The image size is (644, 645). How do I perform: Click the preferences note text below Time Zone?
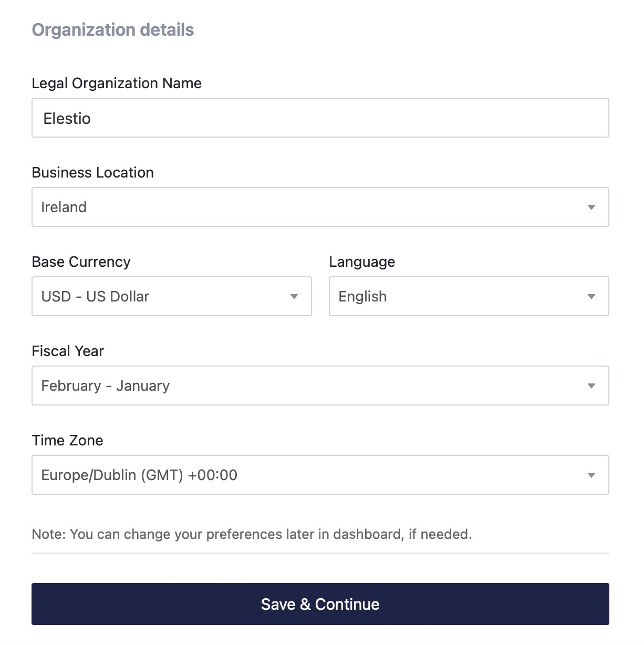pos(252,534)
